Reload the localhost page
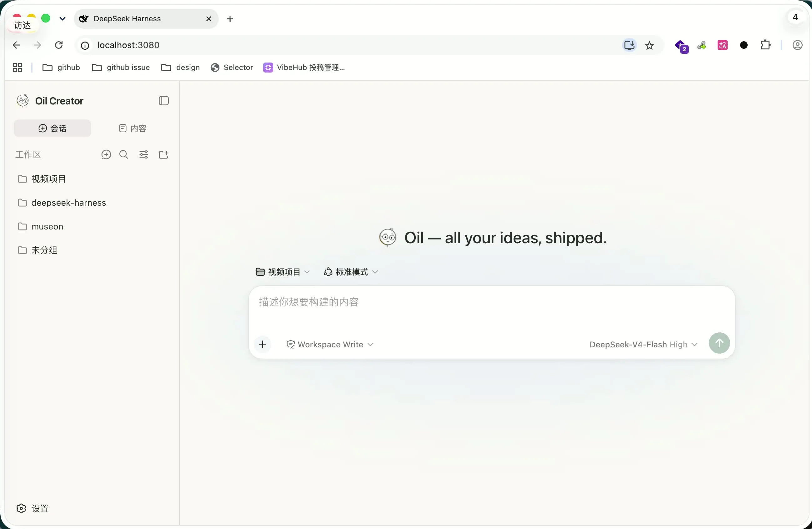812x529 pixels. 59,45
